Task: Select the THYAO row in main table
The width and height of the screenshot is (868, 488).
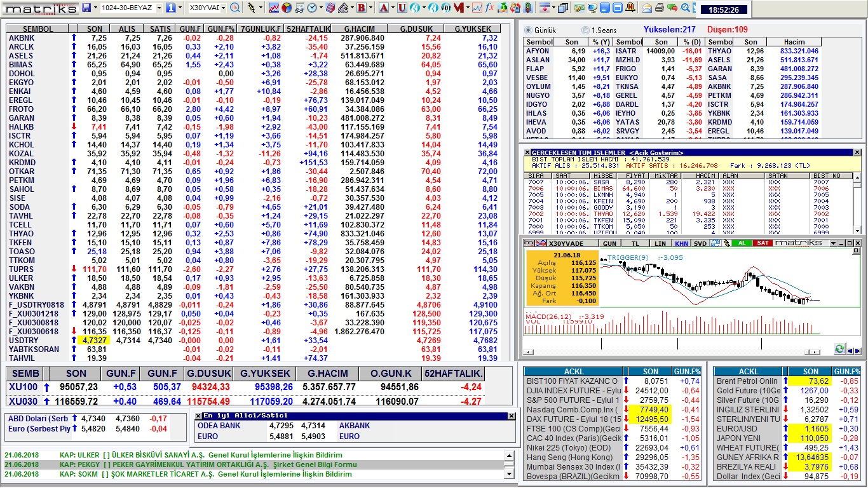Action: click(254, 234)
